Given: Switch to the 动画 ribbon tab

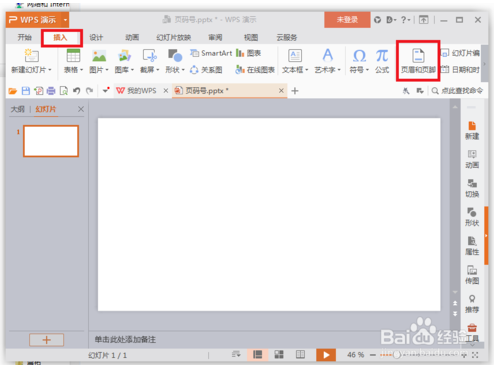Looking at the screenshot, I should (132, 37).
